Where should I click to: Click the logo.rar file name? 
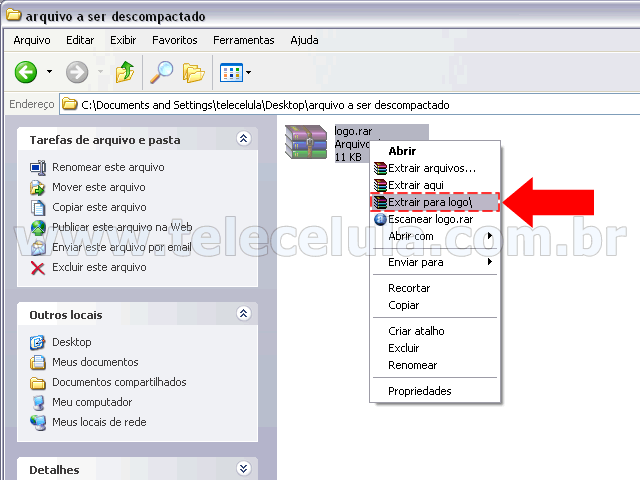pos(353,131)
